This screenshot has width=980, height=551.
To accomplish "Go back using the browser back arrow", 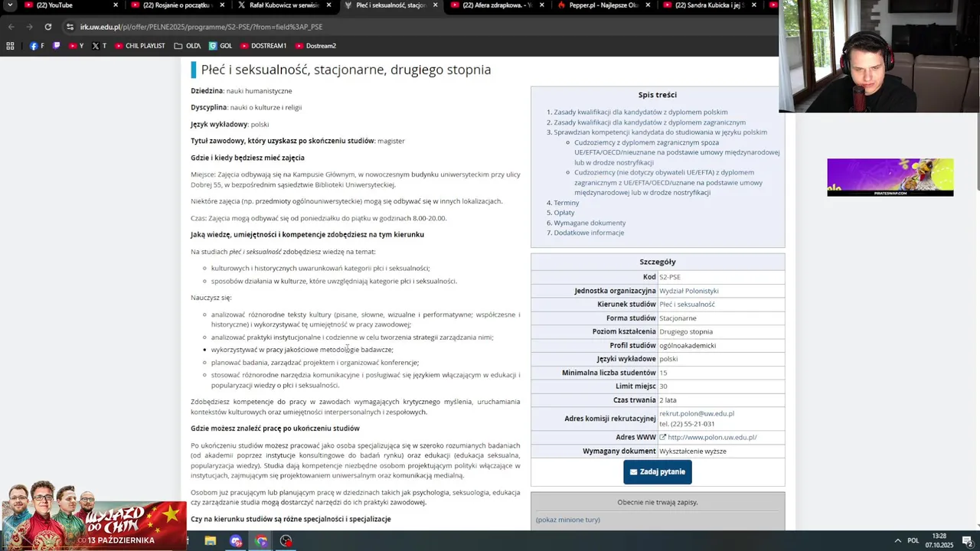I will [11, 27].
